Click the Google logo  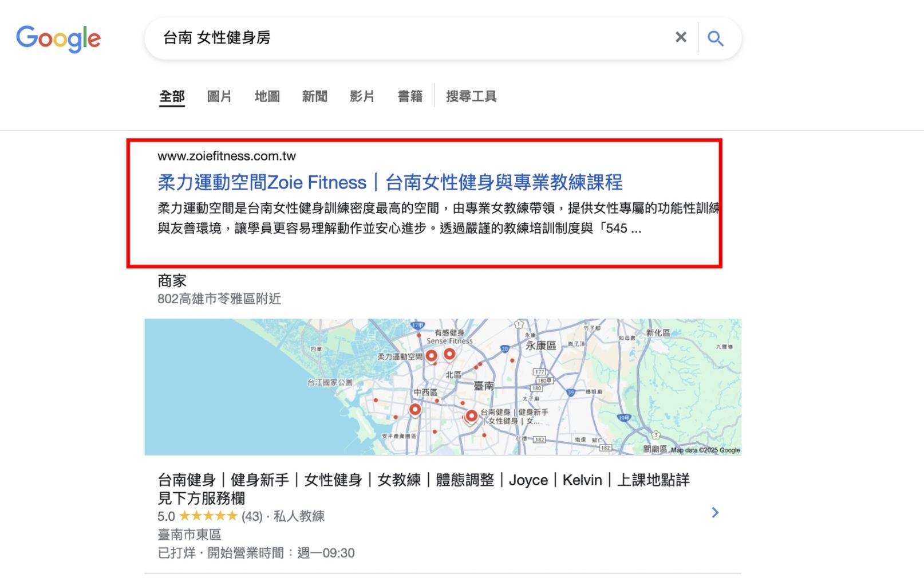click(x=58, y=38)
